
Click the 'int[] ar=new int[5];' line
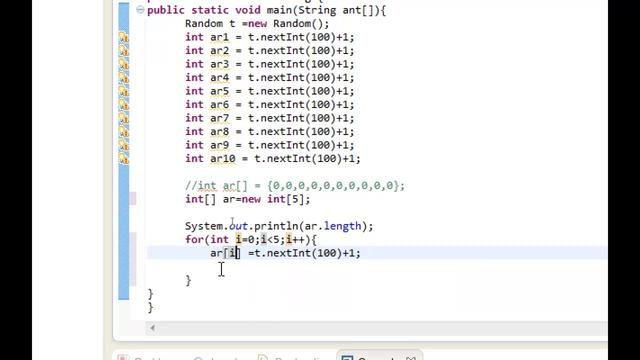pos(247,199)
